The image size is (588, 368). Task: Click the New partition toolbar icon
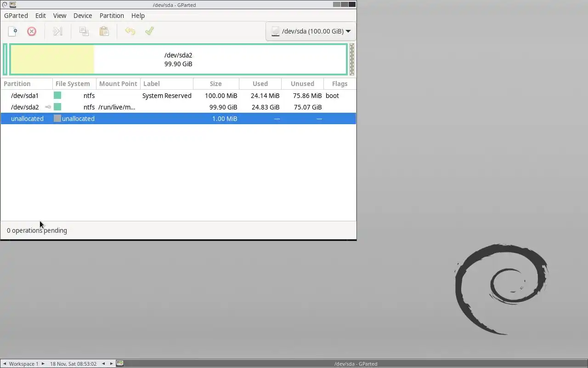coord(13,31)
